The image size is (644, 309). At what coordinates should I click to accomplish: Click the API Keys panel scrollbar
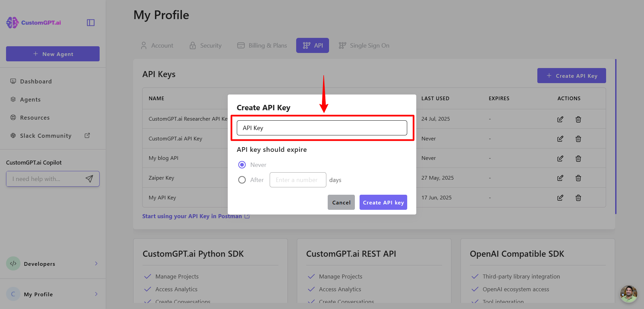pyautogui.click(x=616, y=136)
